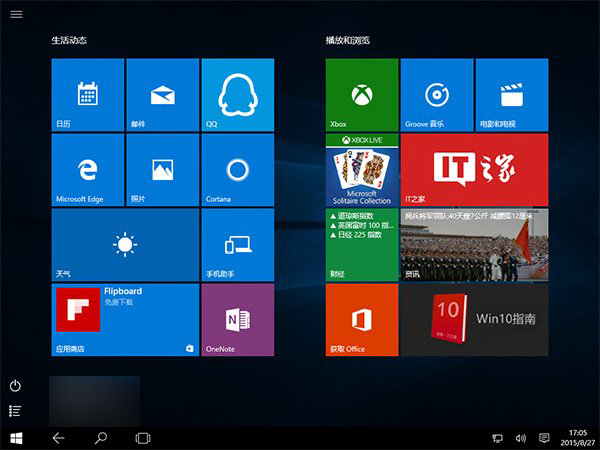Open the 天气 weather tile
Image resolution: width=600 pixels, height=450 pixels.
coord(125,245)
